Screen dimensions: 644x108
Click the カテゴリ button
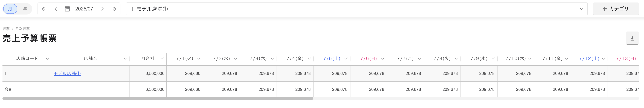coord(616,9)
